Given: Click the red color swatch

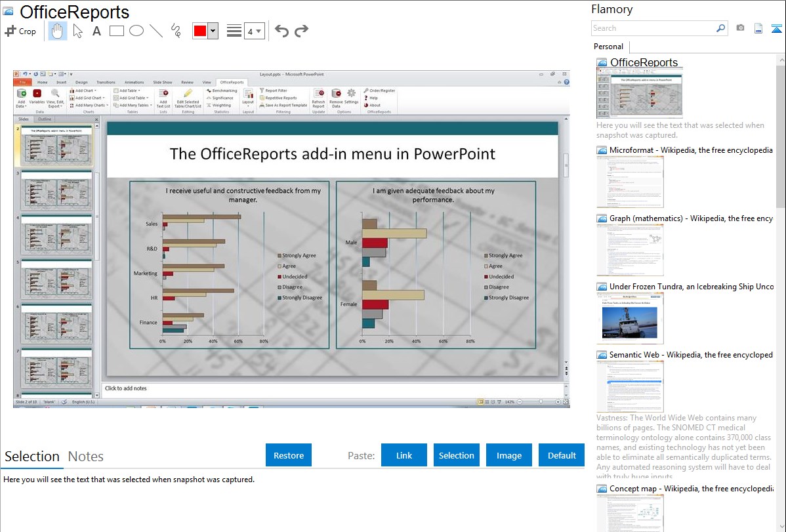Looking at the screenshot, I should click(x=200, y=31).
